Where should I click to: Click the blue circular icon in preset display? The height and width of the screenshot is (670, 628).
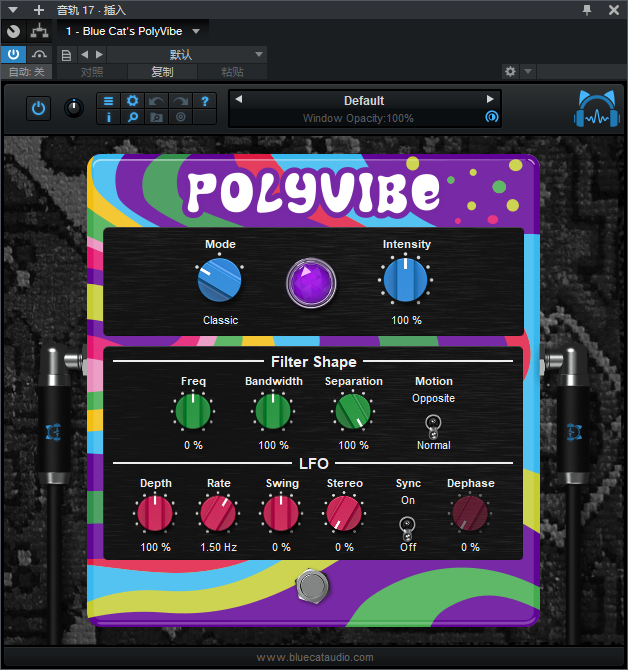[492, 117]
